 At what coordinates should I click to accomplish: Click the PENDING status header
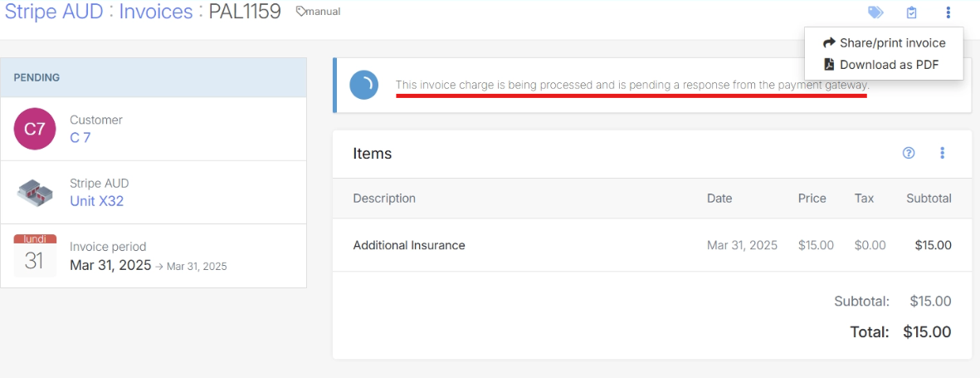[154, 77]
